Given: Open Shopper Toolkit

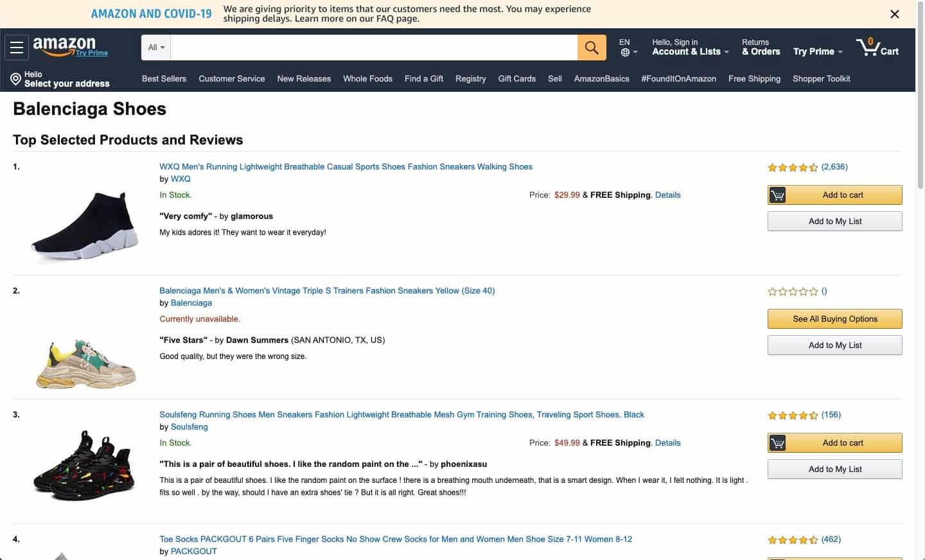Looking at the screenshot, I should coord(822,78).
